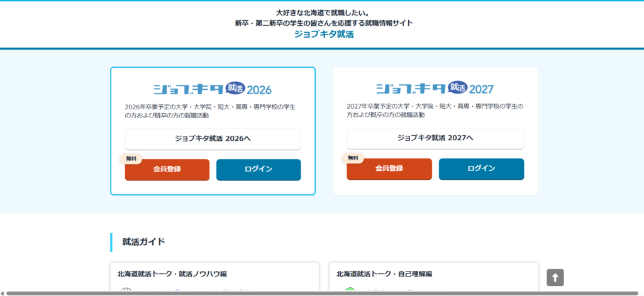Click the horizontal scrollbar at the bottom
The height and width of the screenshot is (296, 644).
click(x=314, y=293)
